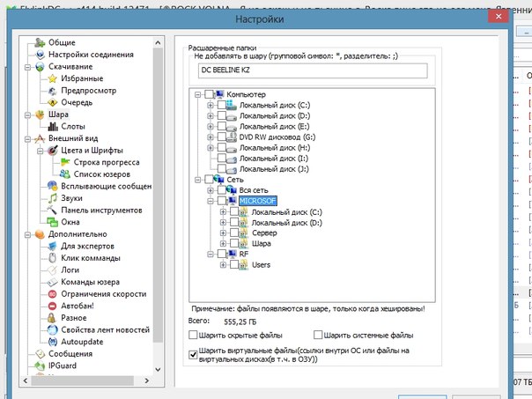Enable Шарить скрытые файлы checkbox
This screenshot has height=399, width=532.
click(194, 336)
